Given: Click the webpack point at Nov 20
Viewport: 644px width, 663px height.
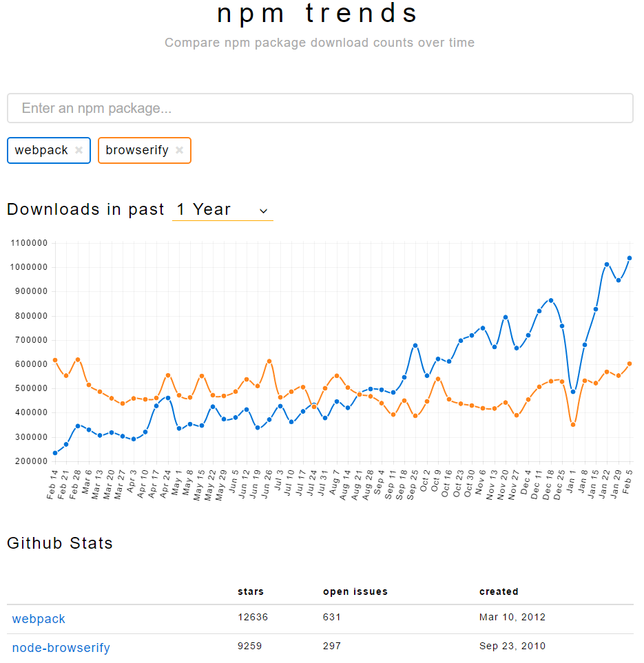Looking at the screenshot, I should pyautogui.click(x=506, y=317).
